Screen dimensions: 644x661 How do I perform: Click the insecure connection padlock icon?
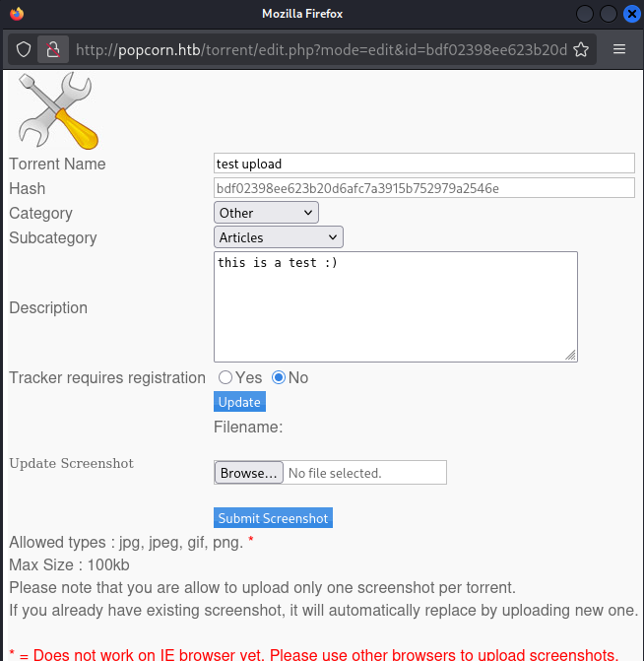coord(53,49)
